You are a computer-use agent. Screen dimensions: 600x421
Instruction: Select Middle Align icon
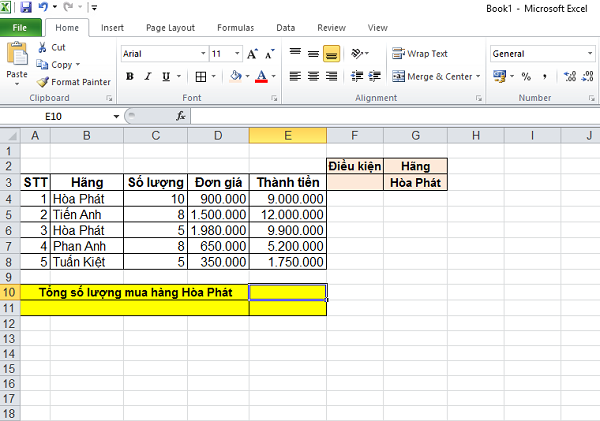point(313,54)
